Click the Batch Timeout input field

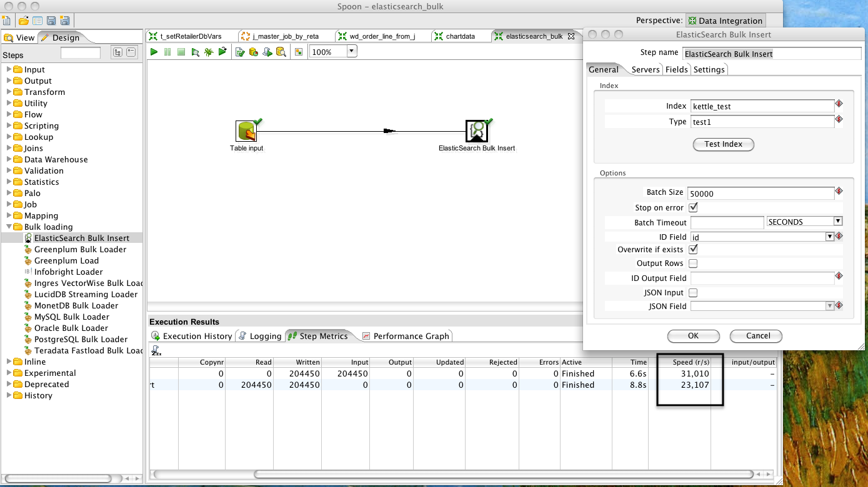click(727, 222)
